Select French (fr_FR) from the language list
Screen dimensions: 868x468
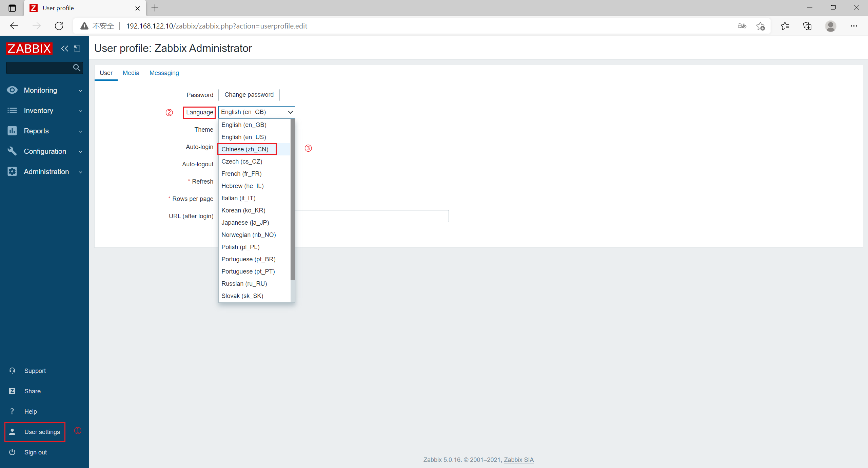click(x=254, y=174)
